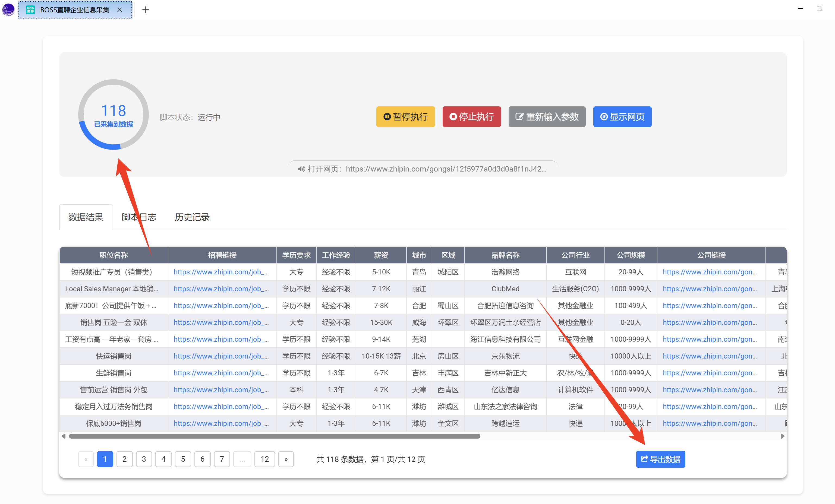The image size is (835, 504).
Task: Open company link in 浩瀚网络 row
Action: tap(710, 272)
